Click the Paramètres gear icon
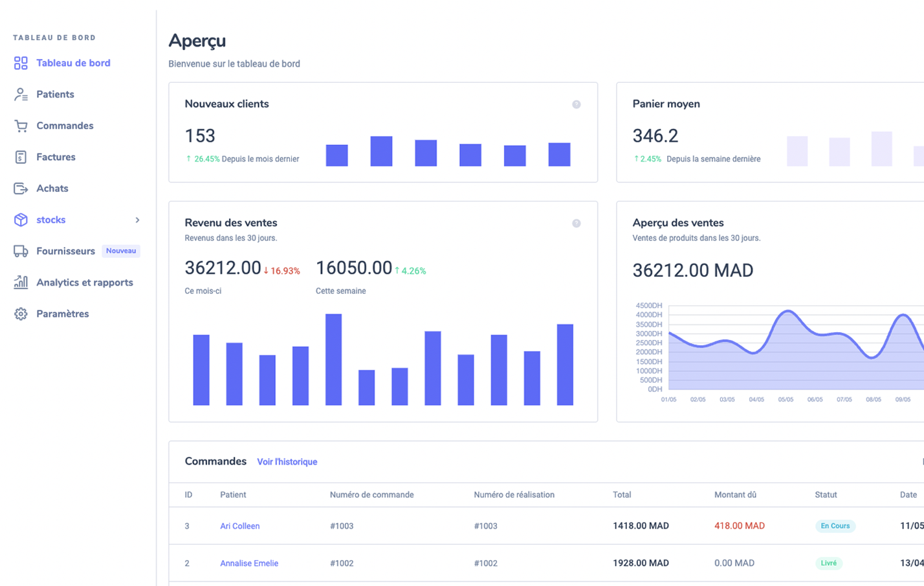924x586 pixels. tap(21, 314)
